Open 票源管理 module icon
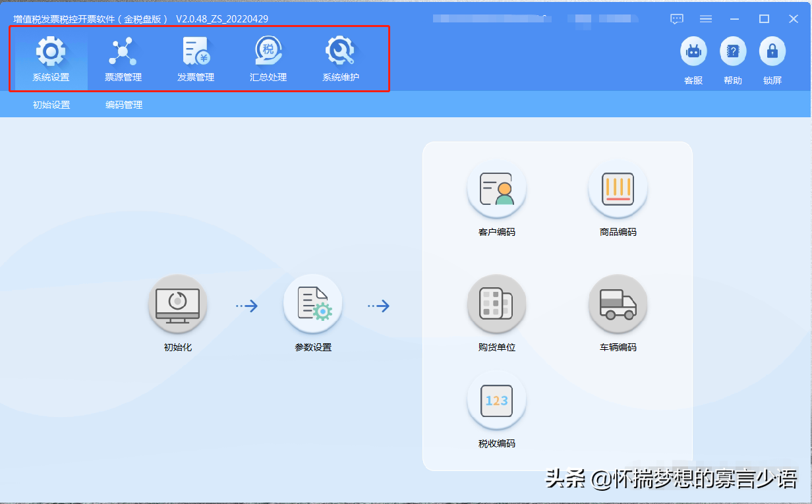812x504 pixels. pos(123,51)
